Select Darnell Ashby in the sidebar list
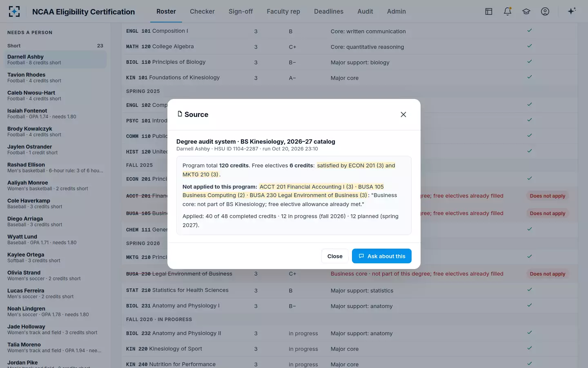Image resolution: width=588 pixels, height=368 pixels. (55, 60)
